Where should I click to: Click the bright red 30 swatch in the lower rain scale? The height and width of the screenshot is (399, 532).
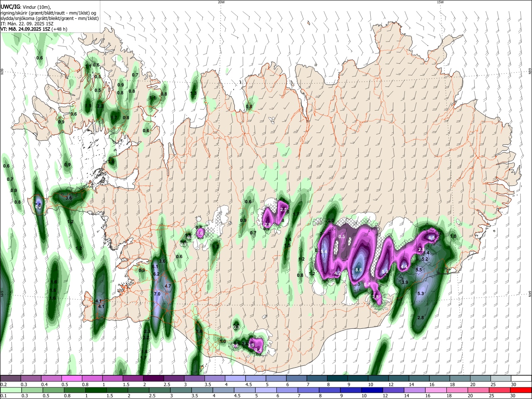coord(521,390)
